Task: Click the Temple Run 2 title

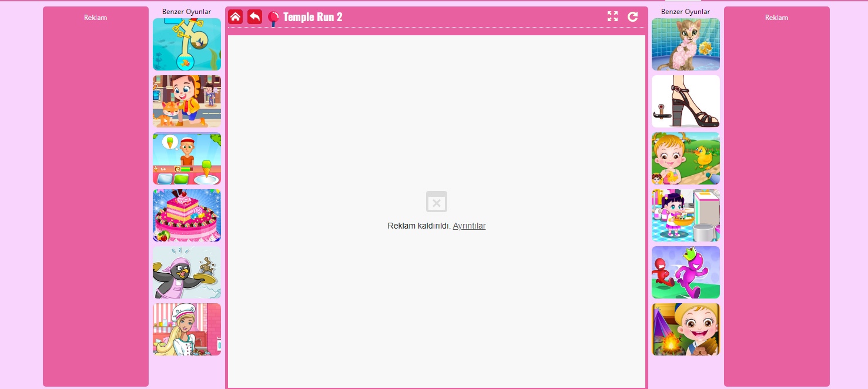Action: click(x=313, y=17)
